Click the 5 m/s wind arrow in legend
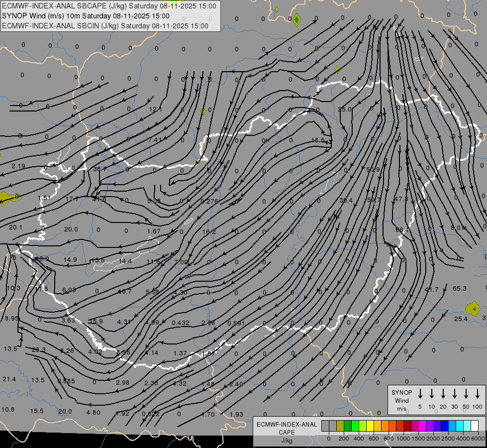Image resolution: width=487 pixels, height=448 pixels. 420,393
